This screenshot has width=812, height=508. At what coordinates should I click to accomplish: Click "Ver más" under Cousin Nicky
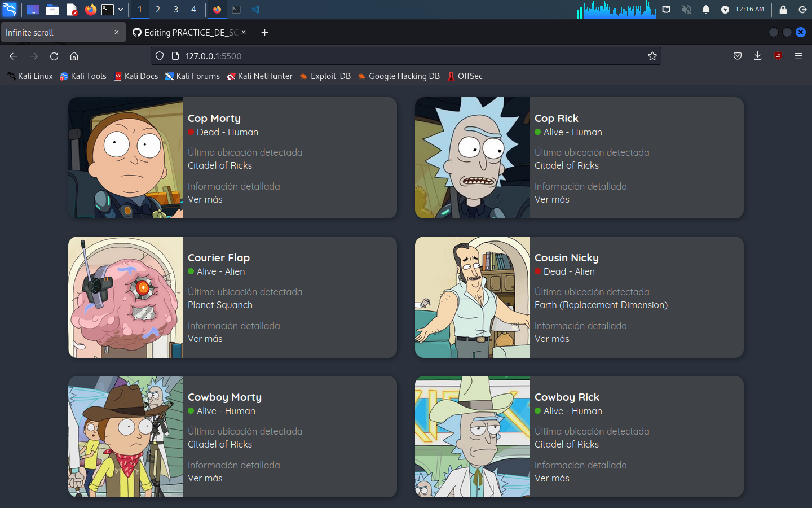tap(551, 339)
